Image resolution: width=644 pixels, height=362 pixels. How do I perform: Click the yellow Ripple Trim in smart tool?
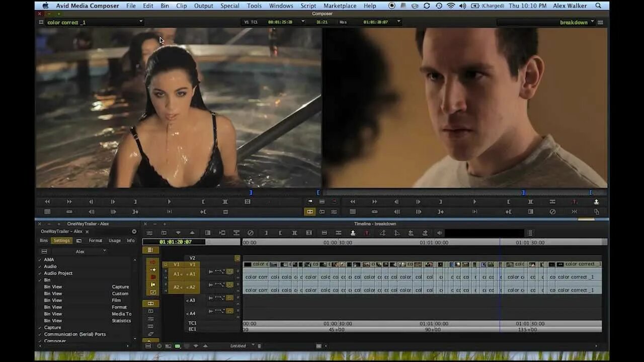coord(153,285)
